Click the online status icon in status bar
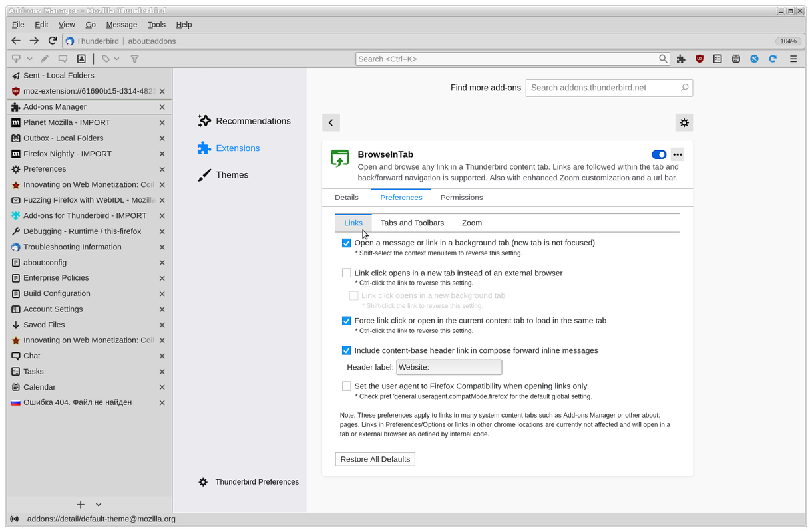Viewport: 812px width, 532px height. coord(15,519)
